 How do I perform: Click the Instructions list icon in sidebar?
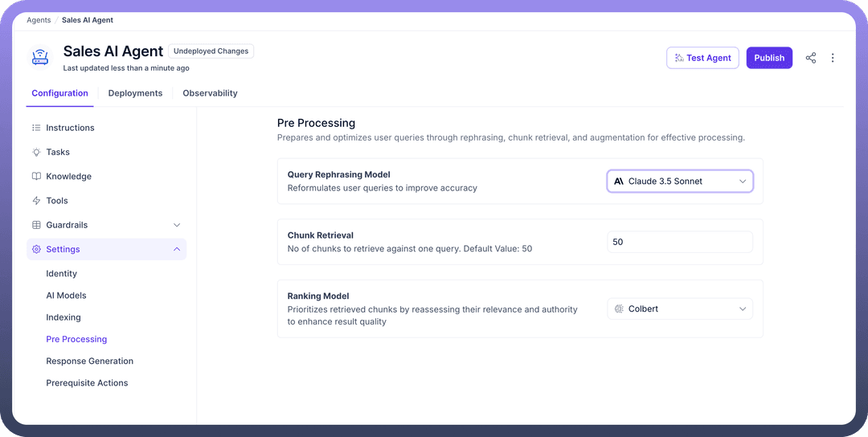pos(36,128)
